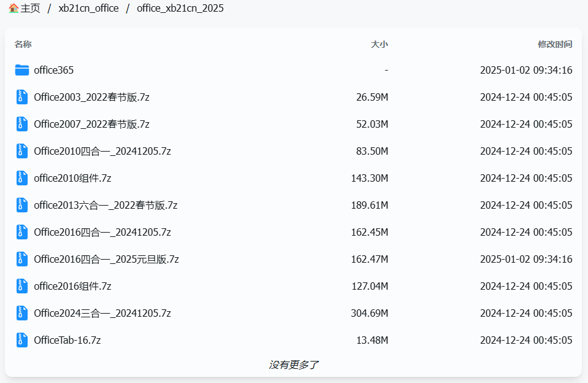
Task: Open Office2007_2022春节版.7z file
Action: (91, 124)
